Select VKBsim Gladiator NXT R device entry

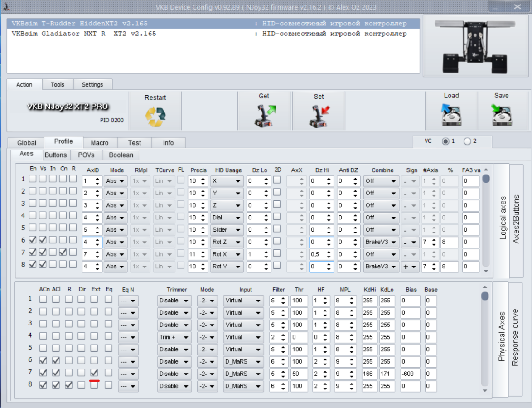click(x=84, y=34)
